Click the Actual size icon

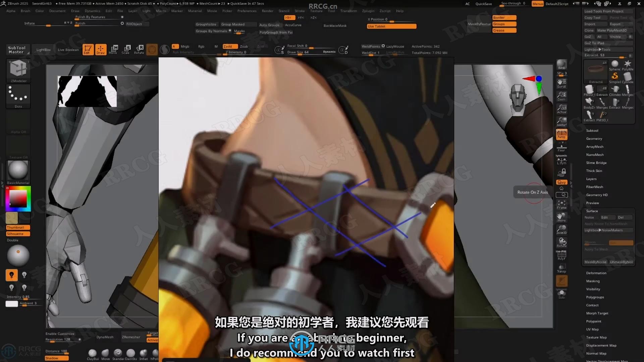pos(561,109)
